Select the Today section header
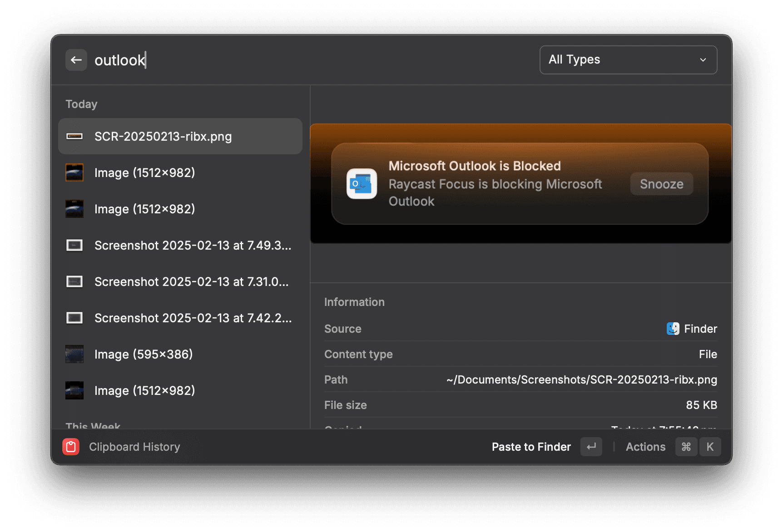Viewport: 783px width, 532px height. pos(81,104)
